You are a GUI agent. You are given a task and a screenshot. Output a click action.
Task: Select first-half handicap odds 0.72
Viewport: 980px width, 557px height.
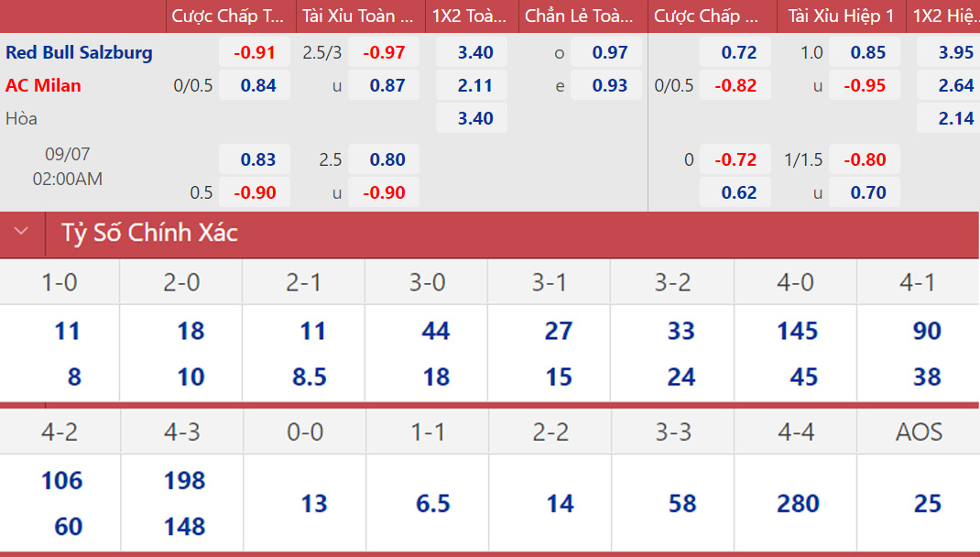pyautogui.click(x=738, y=52)
